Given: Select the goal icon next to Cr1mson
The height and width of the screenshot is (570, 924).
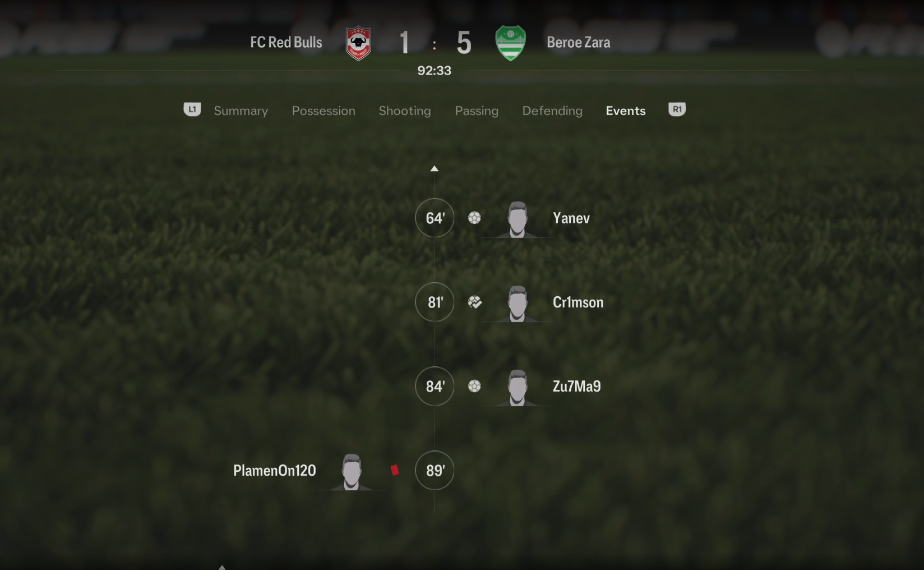Looking at the screenshot, I should [475, 302].
